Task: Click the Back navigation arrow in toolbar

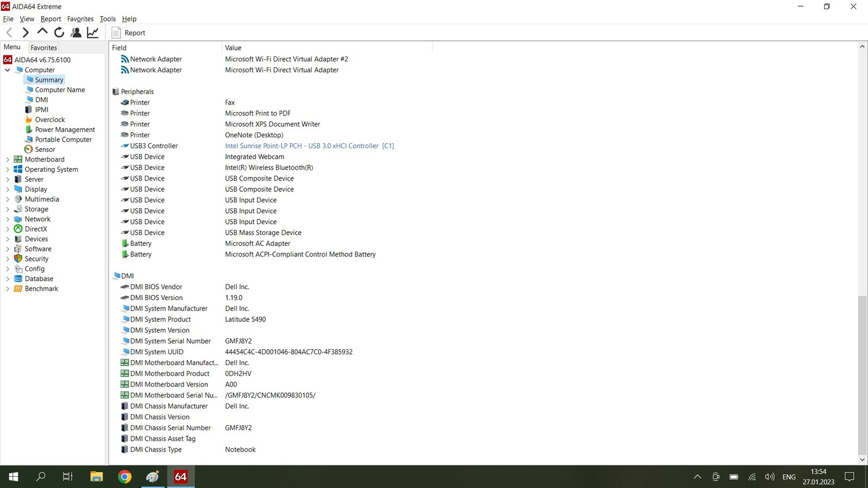Action: (x=9, y=33)
